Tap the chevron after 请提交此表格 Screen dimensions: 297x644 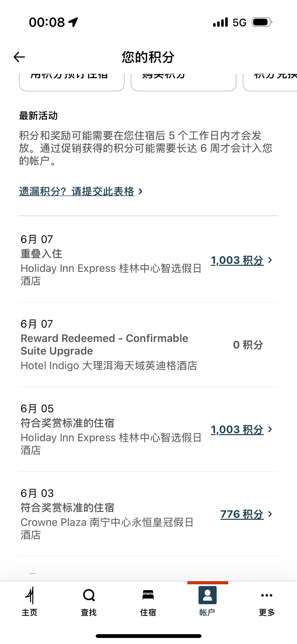[141, 191]
